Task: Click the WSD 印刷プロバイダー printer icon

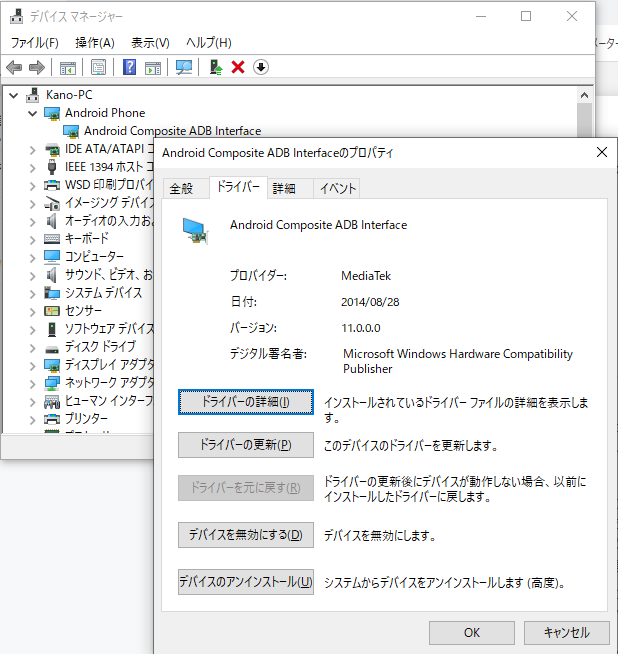Action: tap(52, 185)
